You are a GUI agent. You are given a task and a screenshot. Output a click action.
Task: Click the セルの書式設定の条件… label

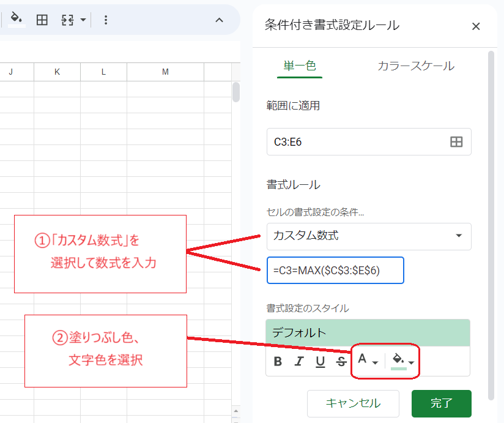315,212
